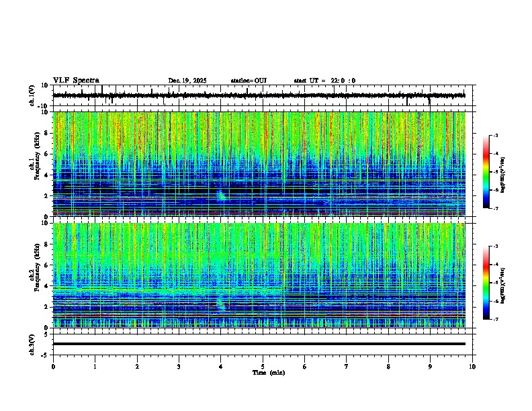This screenshot has height=411, width=532.
Task: Click time axis tick label 7
Action: pos(347,367)
